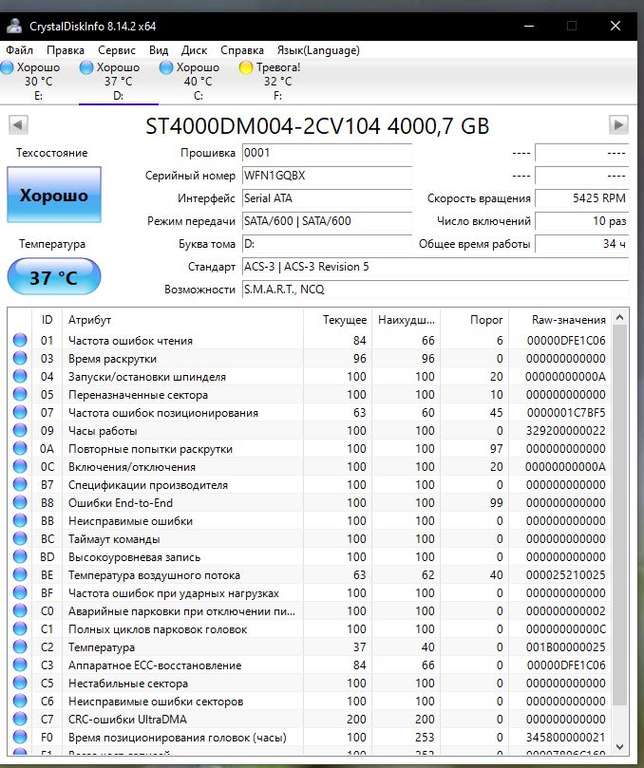The width and height of the screenshot is (644, 768).
Task: Open the Вид menu
Action: (x=159, y=50)
